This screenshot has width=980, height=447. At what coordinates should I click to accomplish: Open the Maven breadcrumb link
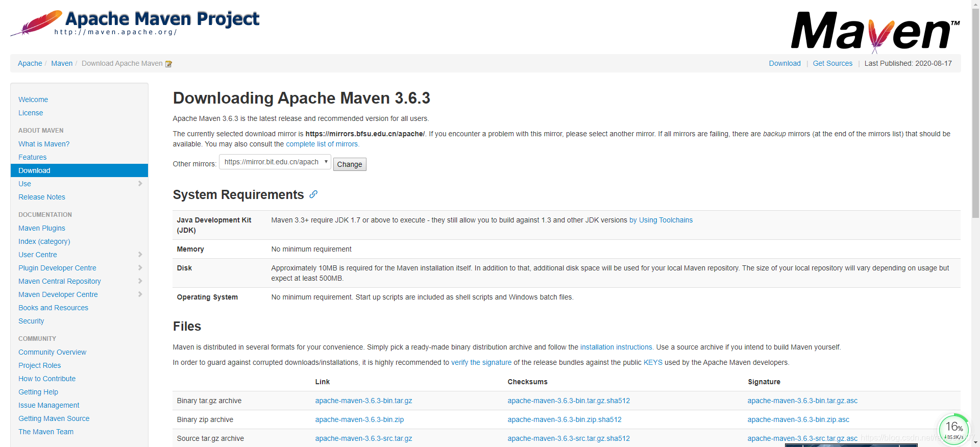tap(62, 63)
